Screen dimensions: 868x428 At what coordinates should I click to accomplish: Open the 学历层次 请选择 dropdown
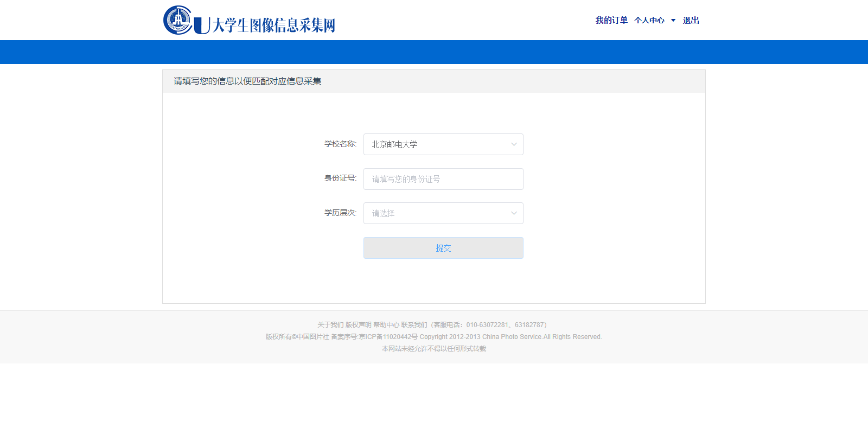tap(437, 213)
